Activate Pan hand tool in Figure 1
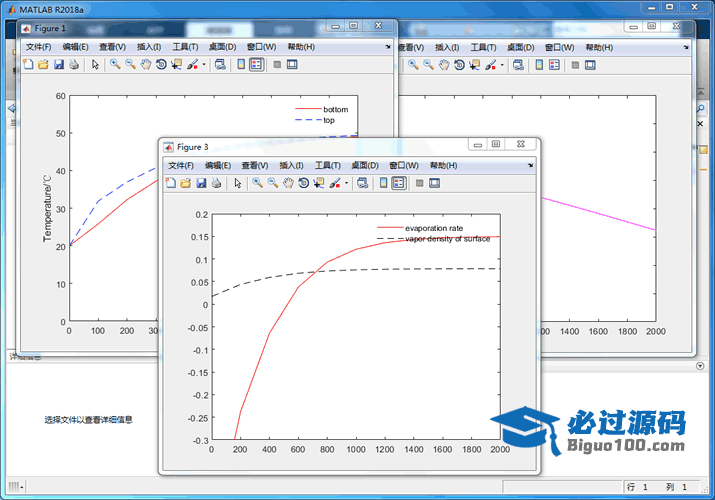This screenshot has width=715, height=500. 145,65
